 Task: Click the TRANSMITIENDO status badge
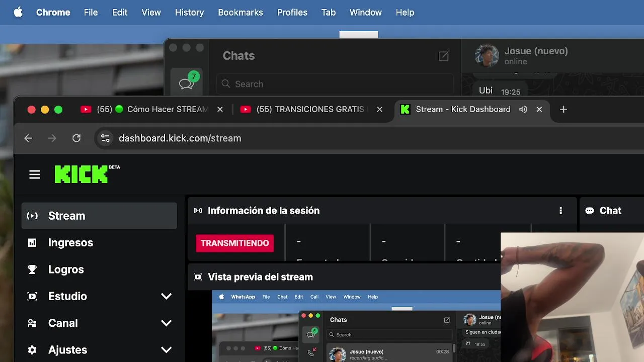point(234,243)
